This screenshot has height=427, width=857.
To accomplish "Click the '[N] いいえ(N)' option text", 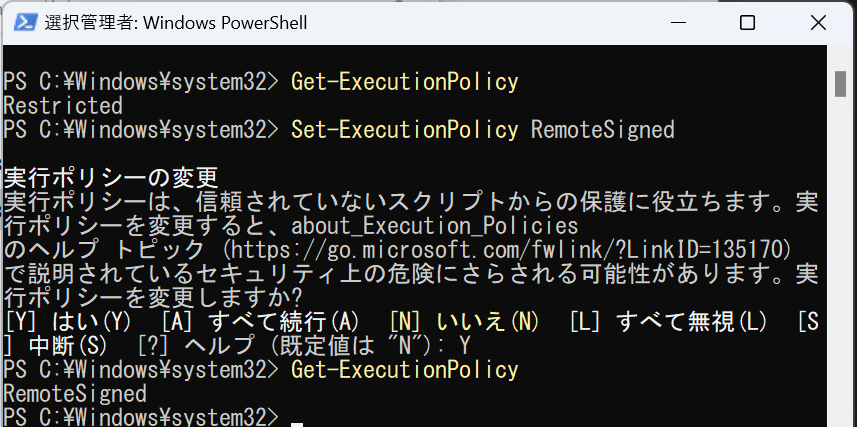I will 465,323.
